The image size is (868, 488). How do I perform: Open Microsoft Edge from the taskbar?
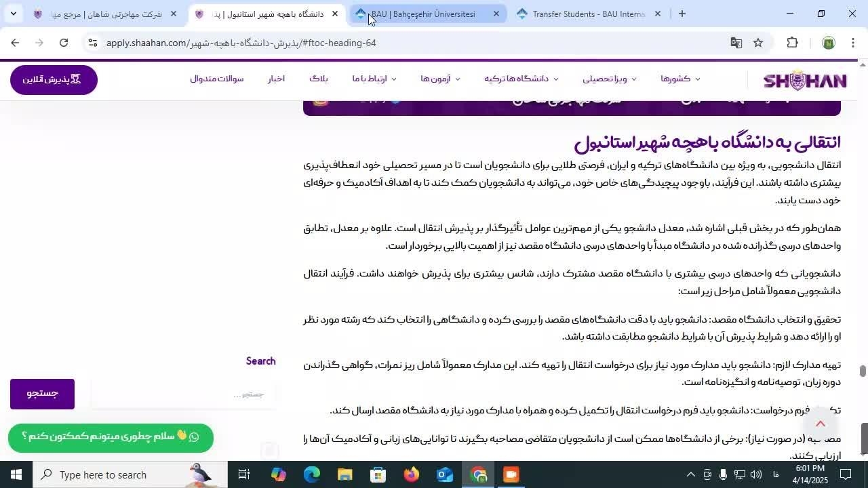click(x=312, y=474)
